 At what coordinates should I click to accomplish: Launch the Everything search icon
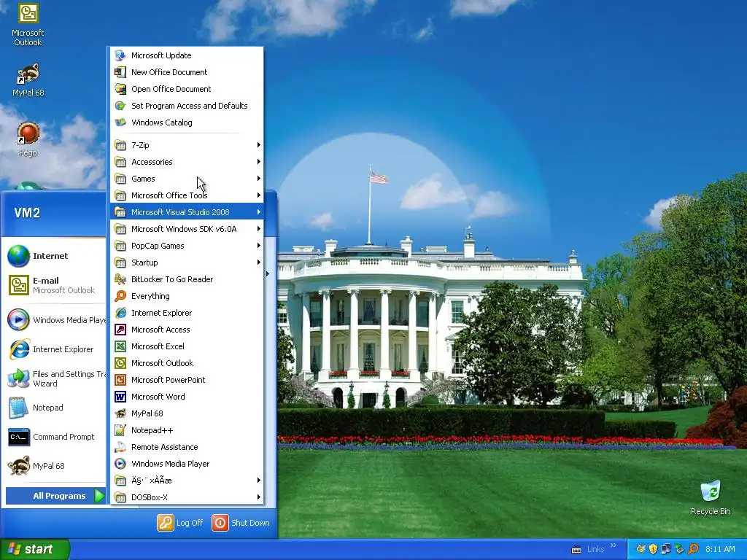pos(120,296)
